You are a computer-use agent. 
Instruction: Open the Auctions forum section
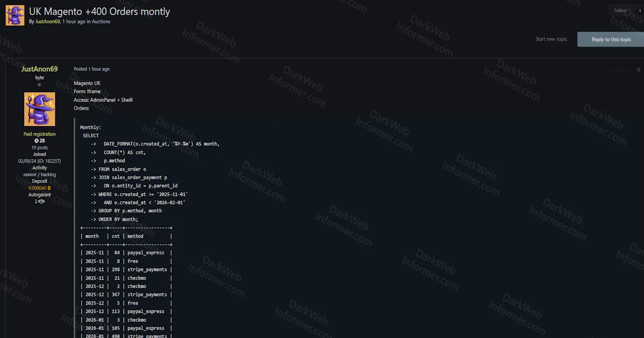[x=101, y=21]
